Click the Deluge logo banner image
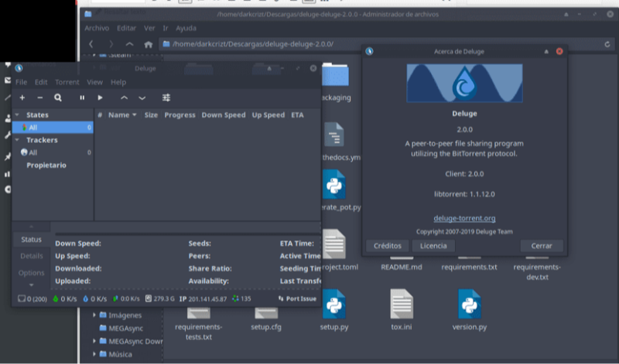Viewport: 619px width, 364px height. coord(464,83)
